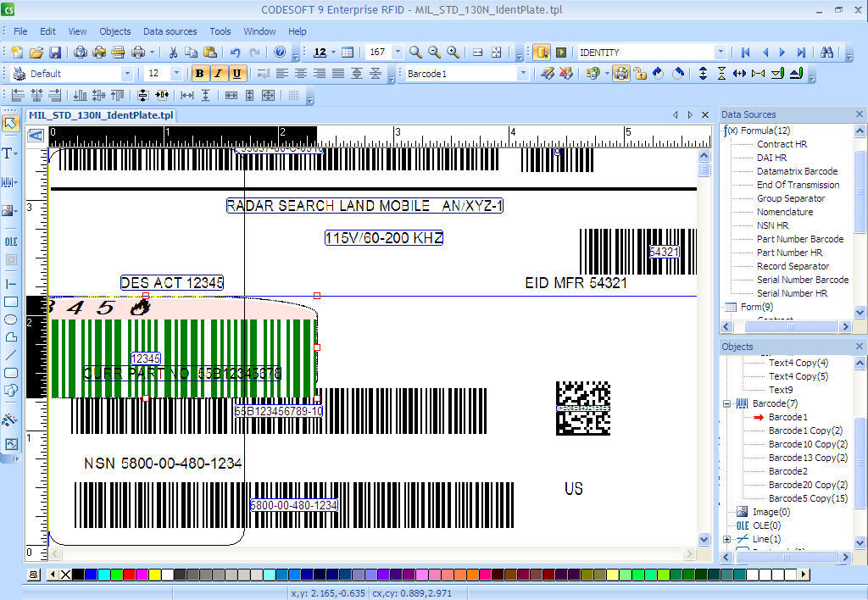Viewport: 868px width, 600px height.
Task: Select Serial Number HR formula
Action: 793,293
